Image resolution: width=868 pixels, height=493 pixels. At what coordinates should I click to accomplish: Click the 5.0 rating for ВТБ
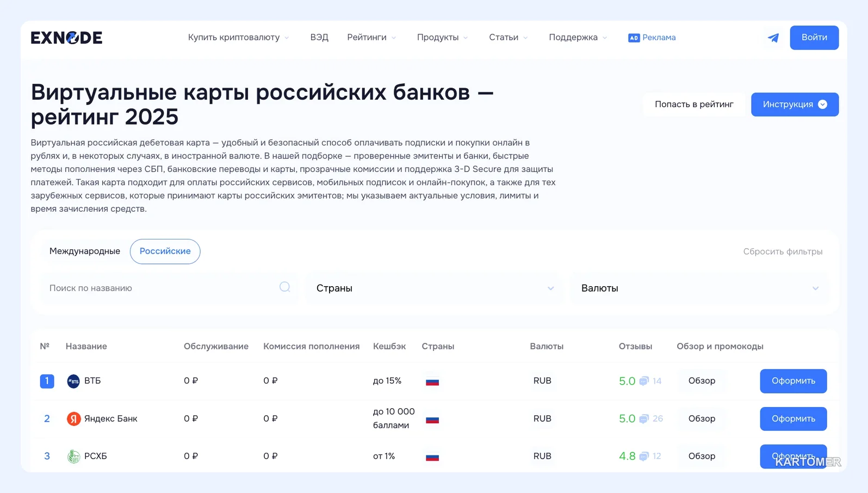(627, 381)
